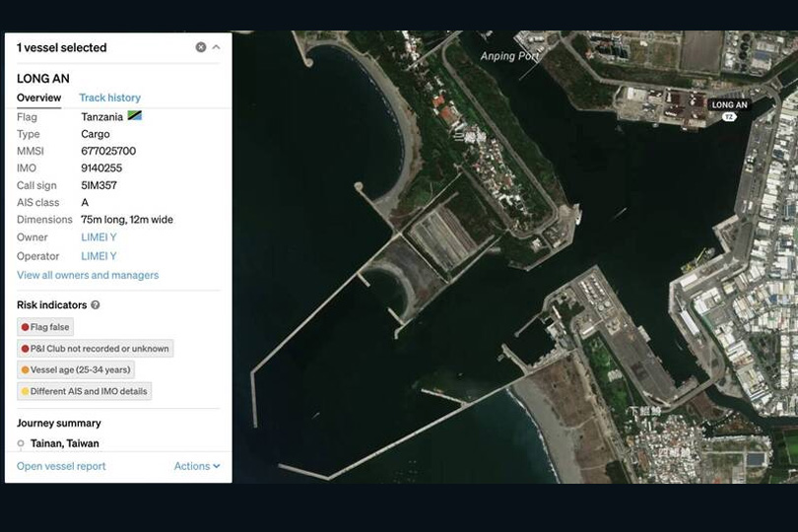Select the Flag false risk indicator
Viewport: 798px width, 532px height.
click(x=45, y=327)
